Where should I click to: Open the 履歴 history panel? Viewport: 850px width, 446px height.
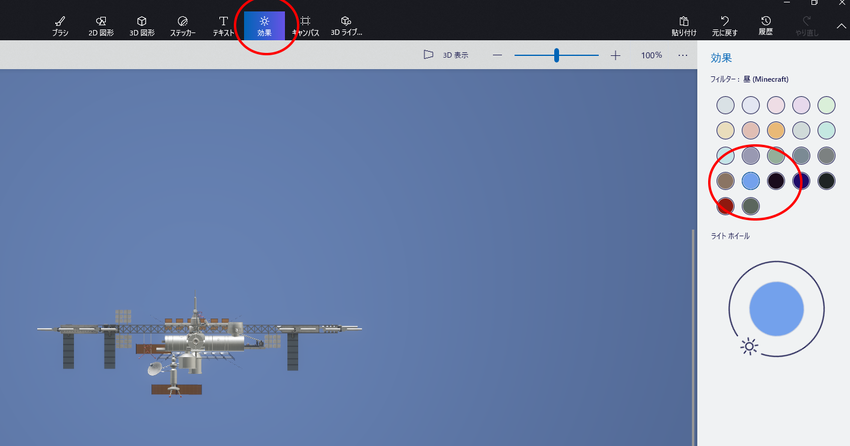point(765,25)
